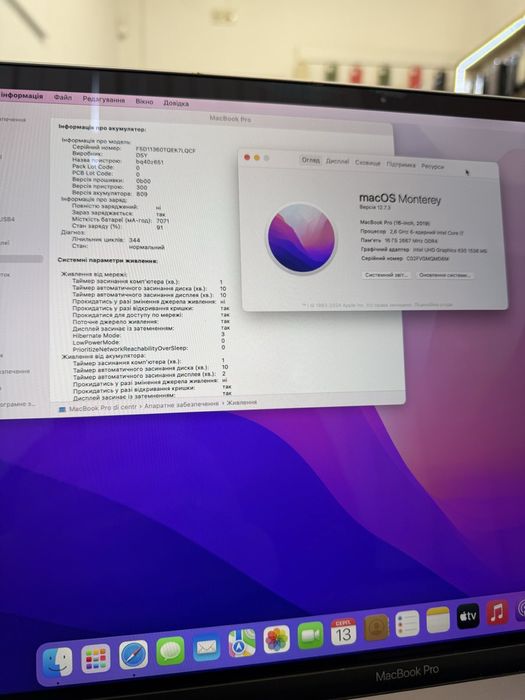Select the Hibernate Mode row
Viewport: 525px width, 700px height.
[149, 335]
